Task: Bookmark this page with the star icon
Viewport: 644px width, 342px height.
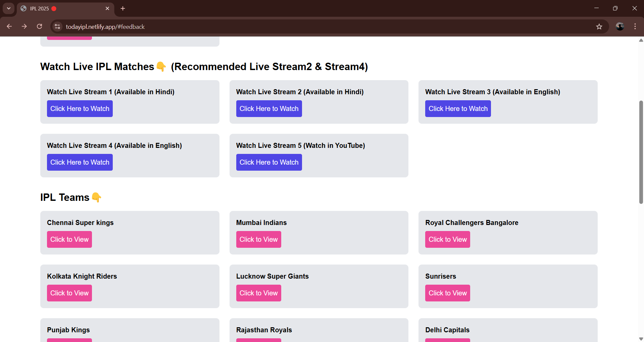Action: pyautogui.click(x=599, y=26)
